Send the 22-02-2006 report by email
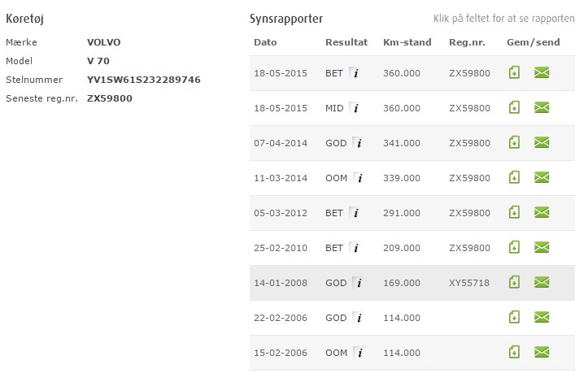 click(x=542, y=318)
